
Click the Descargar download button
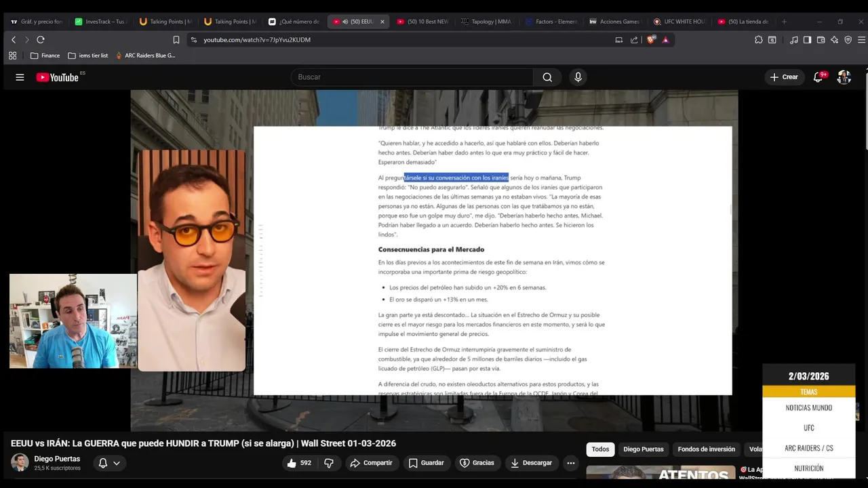[531, 463]
